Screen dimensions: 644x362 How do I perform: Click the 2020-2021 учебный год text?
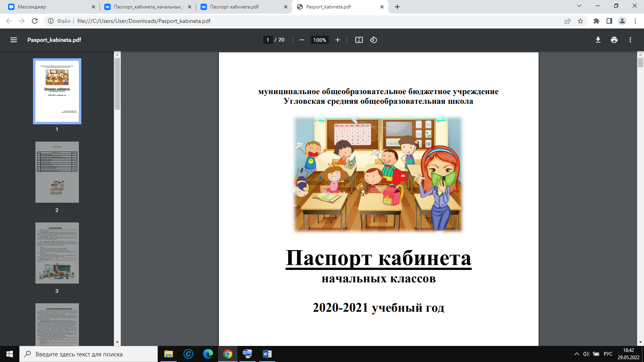378,308
